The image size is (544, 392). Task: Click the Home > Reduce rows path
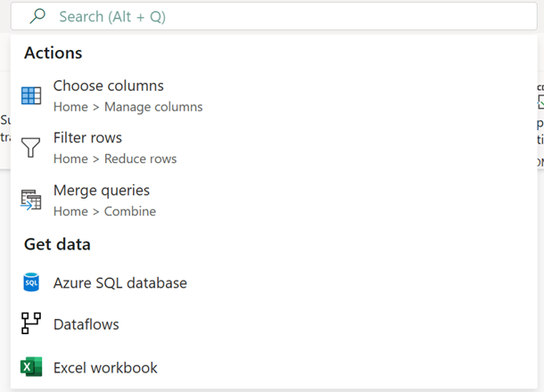(x=115, y=159)
